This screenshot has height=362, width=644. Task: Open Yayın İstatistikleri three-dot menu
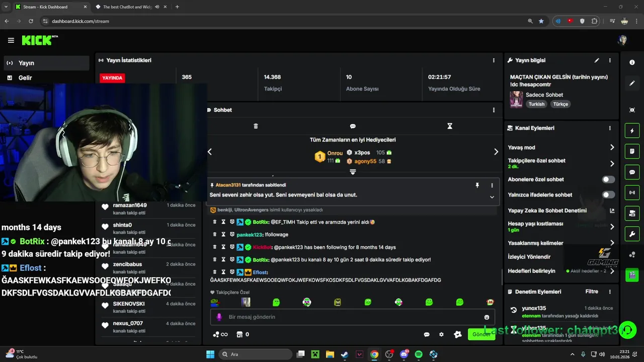coord(494,60)
